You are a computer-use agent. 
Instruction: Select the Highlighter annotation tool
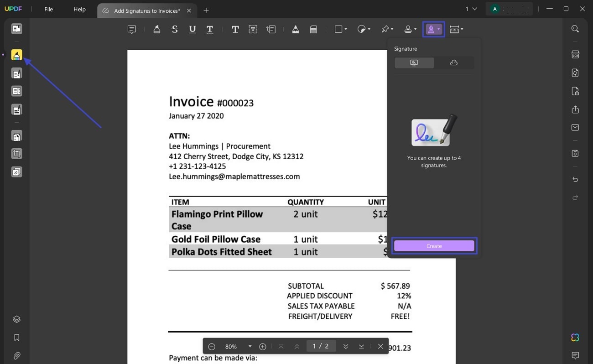pyautogui.click(x=156, y=29)
